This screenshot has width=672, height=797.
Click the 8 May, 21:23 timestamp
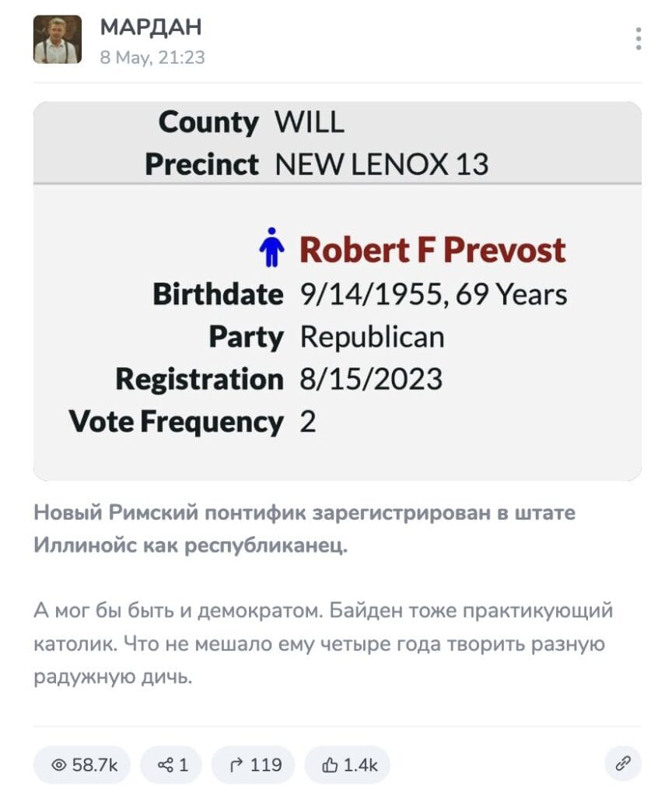click(x=152, y=58)
